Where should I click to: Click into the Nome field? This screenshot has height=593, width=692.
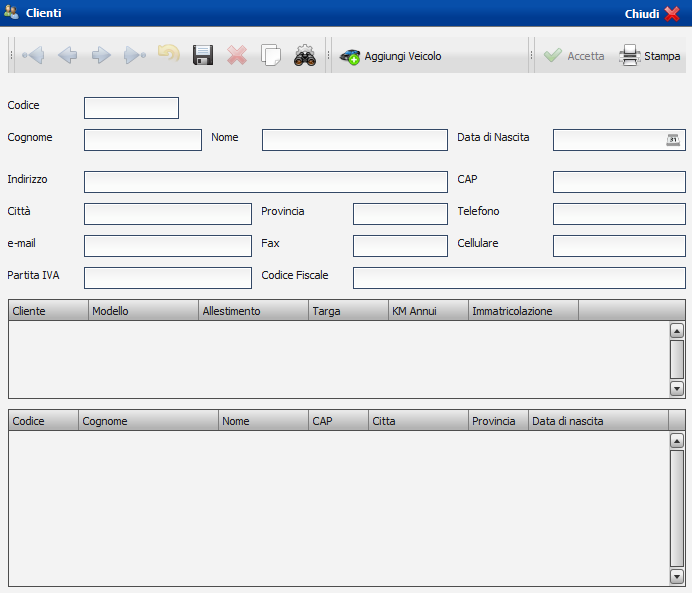pos(355,140)
